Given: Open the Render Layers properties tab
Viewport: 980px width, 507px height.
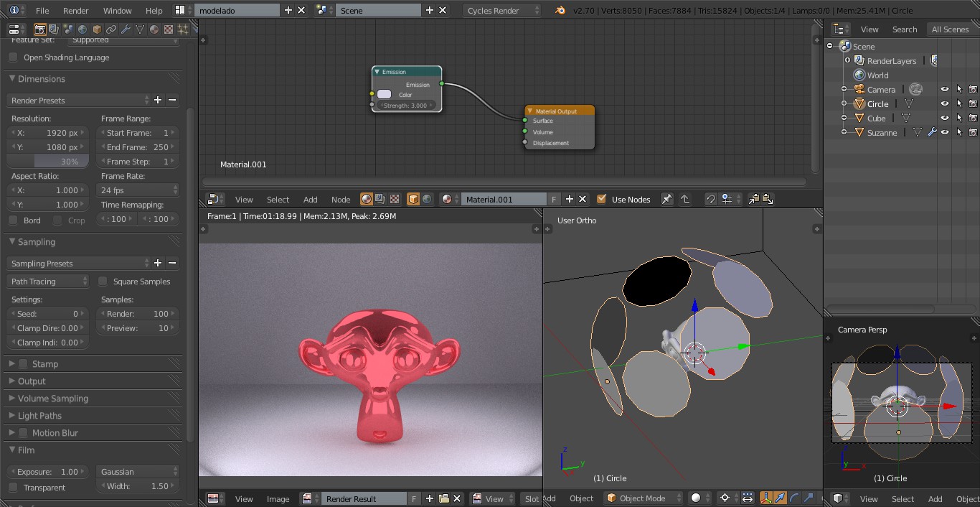Looking at the screenshot, I should (54, 29).
